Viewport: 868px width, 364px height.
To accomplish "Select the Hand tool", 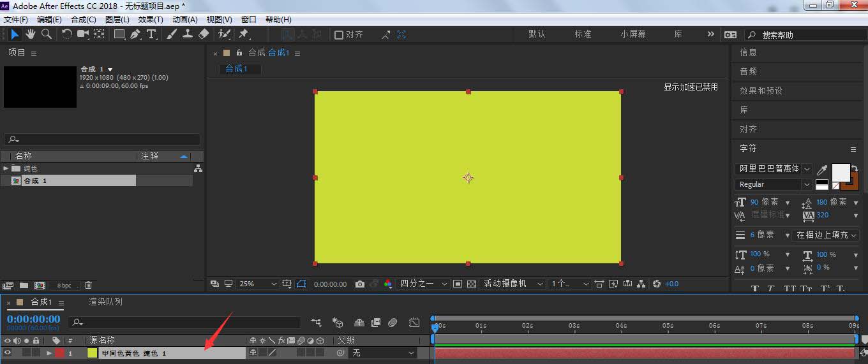I will (31, 34).
